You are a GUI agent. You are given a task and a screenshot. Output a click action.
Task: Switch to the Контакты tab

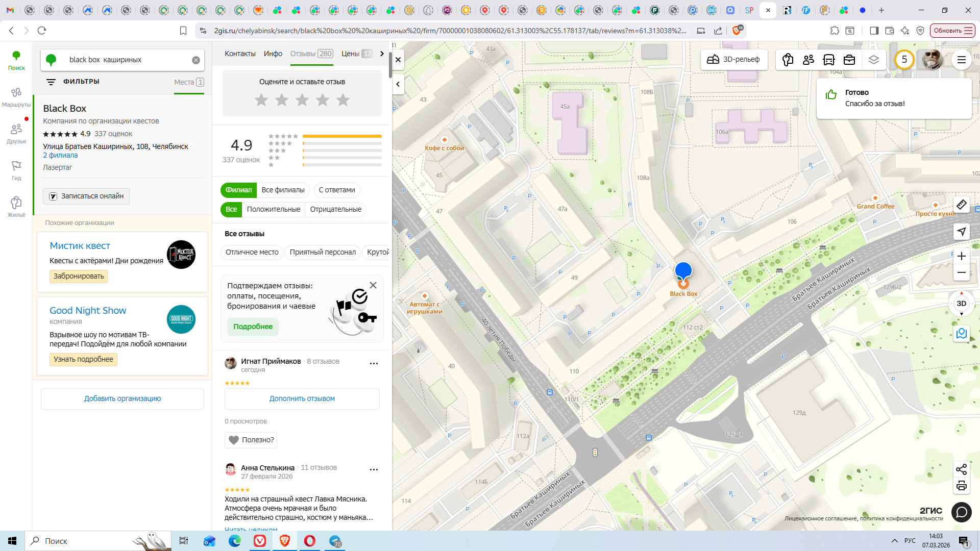240,54
